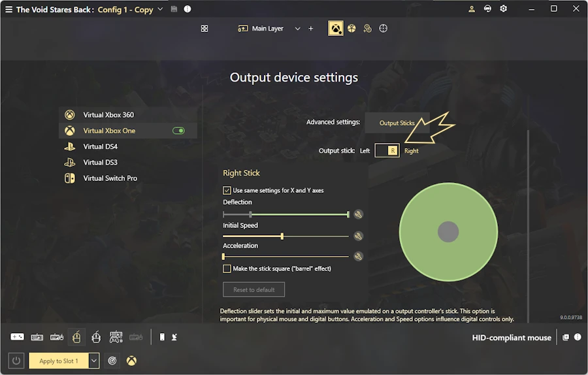
Task: Enable Make the stick square barrel effect
Action: tap(227, 269)
